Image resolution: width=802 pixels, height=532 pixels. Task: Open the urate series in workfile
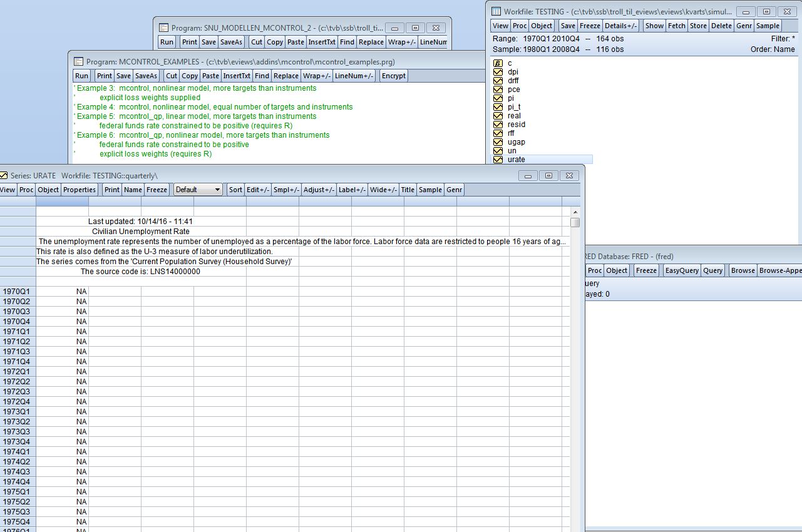click(x=516, y=160)
